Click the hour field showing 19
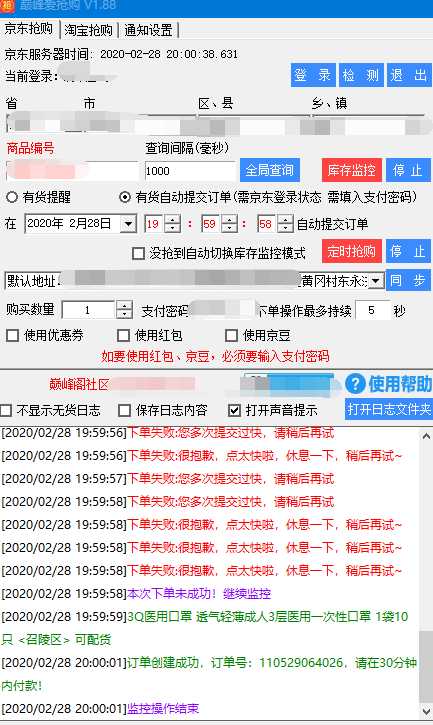Screen dimensions: 433x725 coord(155,224)
